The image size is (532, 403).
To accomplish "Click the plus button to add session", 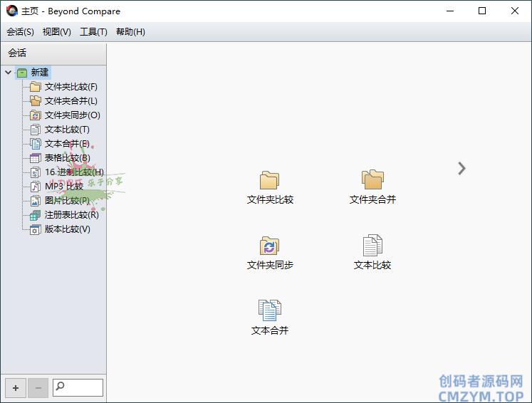I will [x=16, y=388].
